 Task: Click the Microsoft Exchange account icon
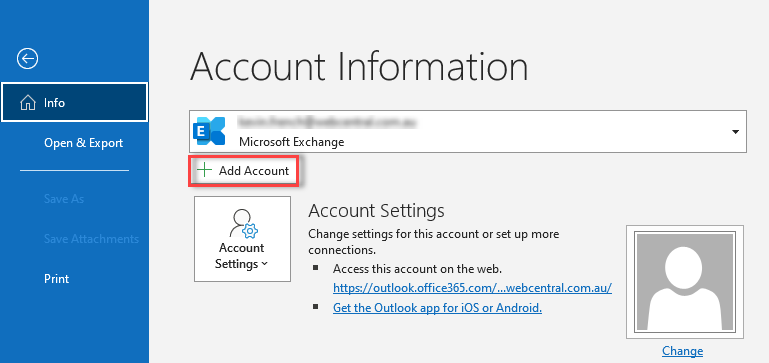pyautogui.click(x=209, y=131)
